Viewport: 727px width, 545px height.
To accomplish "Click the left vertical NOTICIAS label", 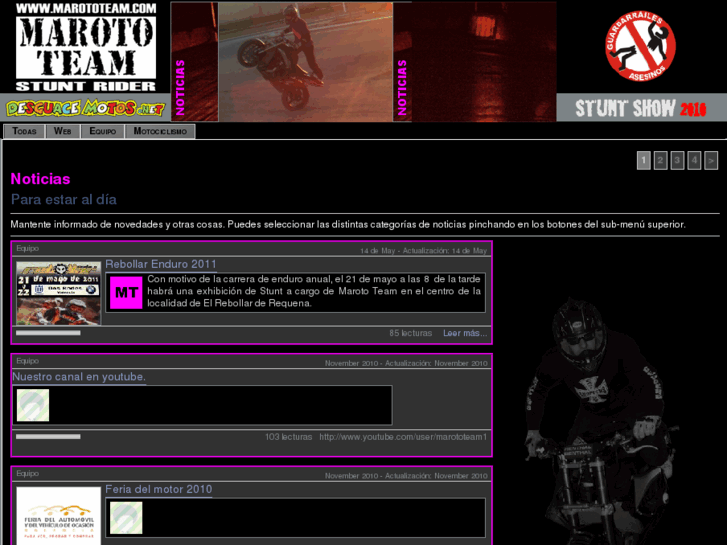I will 180,88.
